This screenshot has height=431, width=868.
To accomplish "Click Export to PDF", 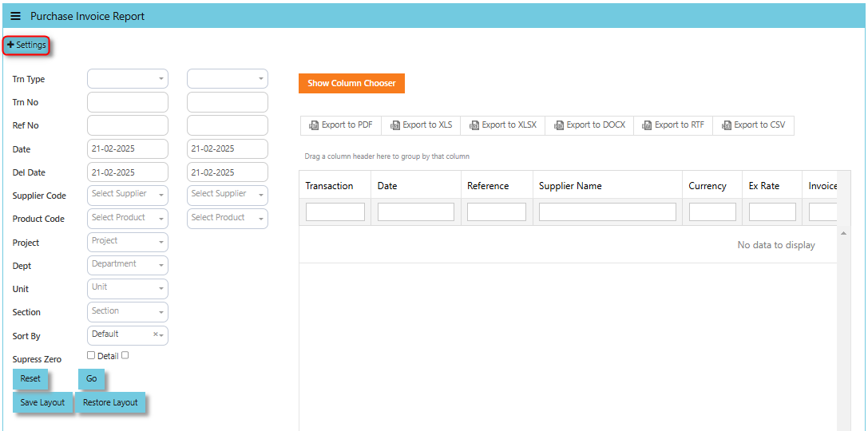I will coord(341,125).
